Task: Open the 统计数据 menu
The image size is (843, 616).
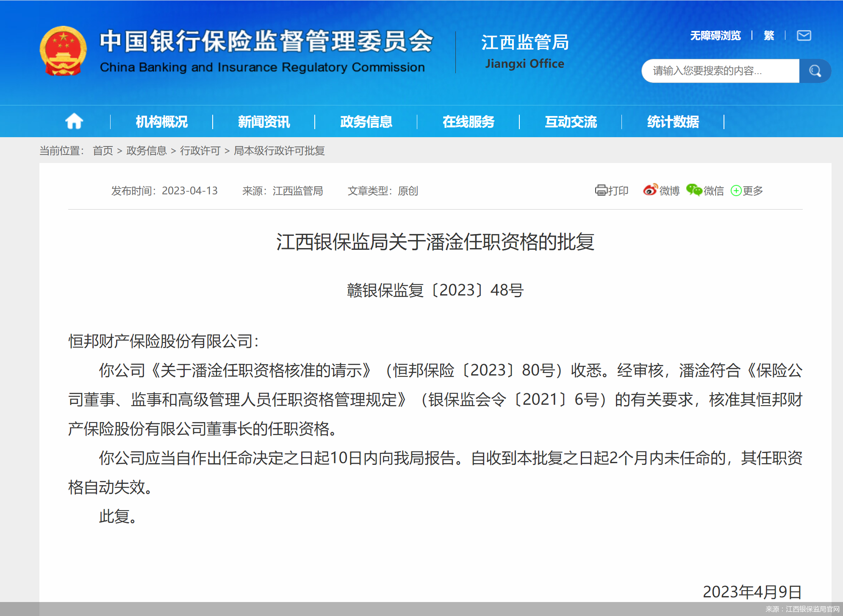Action: pos(672,121)
